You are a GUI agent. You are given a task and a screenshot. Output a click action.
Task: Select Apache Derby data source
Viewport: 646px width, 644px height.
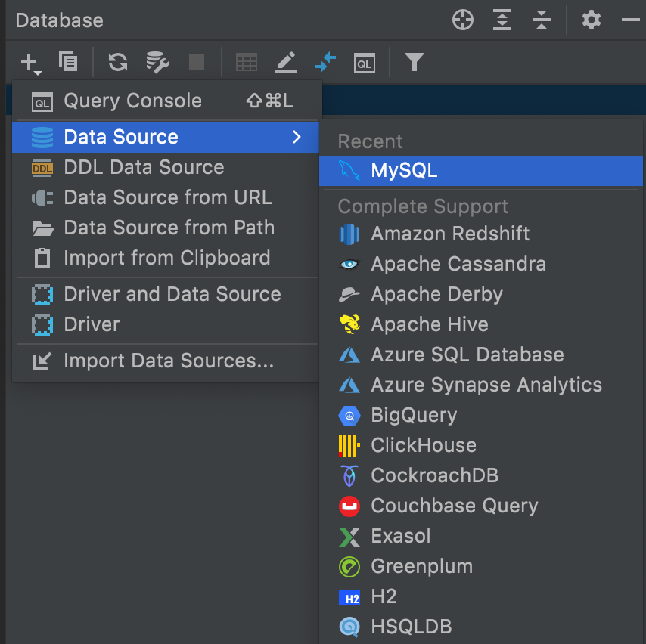tap(481, 295)
